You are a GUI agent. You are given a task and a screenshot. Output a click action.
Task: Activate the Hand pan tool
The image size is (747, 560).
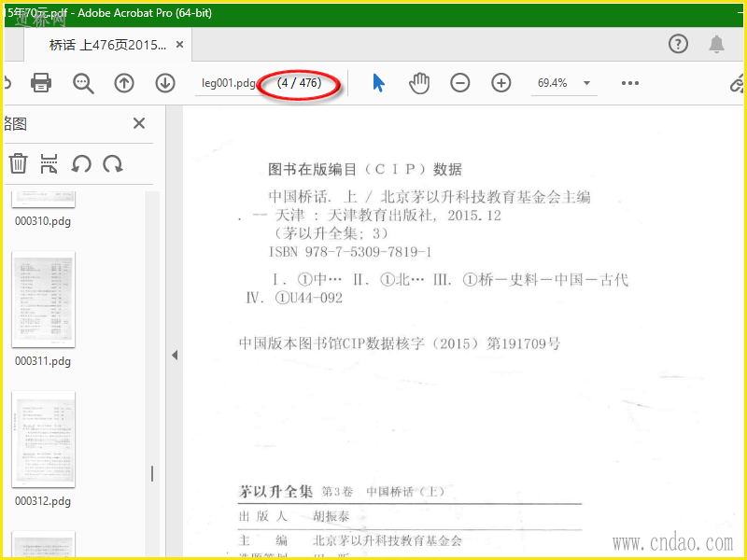419,83
